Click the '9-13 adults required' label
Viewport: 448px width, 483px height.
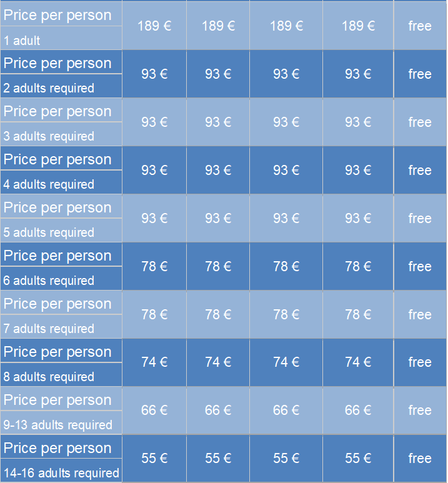coord(58,425)
